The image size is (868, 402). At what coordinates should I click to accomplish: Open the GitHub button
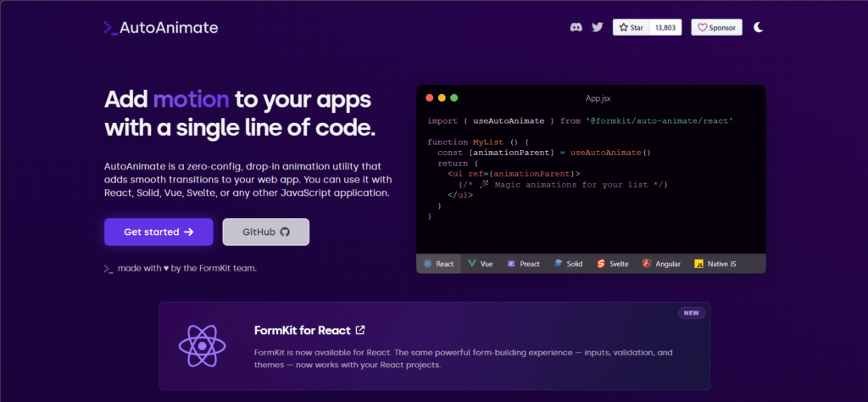click(265, 232)
